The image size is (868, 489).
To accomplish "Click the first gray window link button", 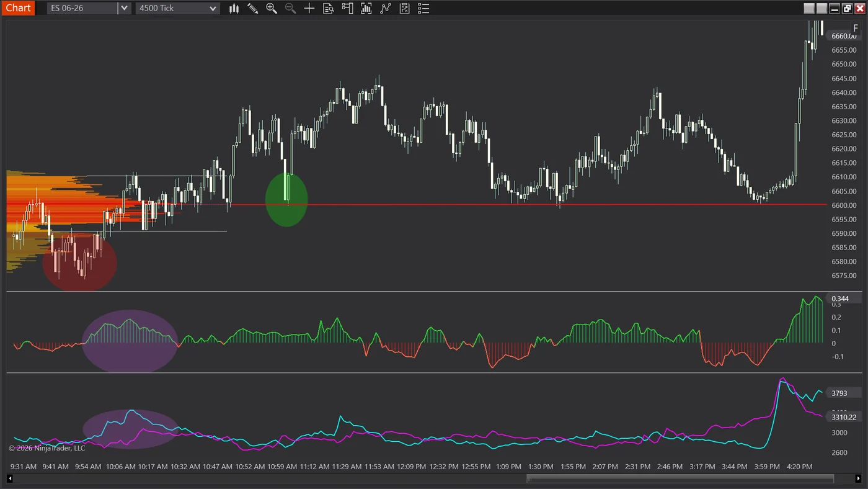I will (809, 8).
